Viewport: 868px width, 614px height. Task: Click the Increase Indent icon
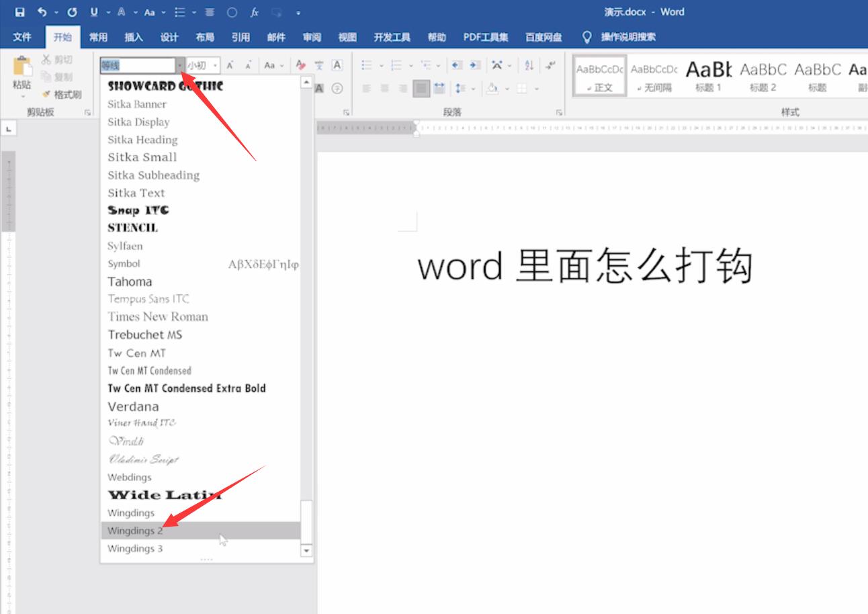pos(475,65)
